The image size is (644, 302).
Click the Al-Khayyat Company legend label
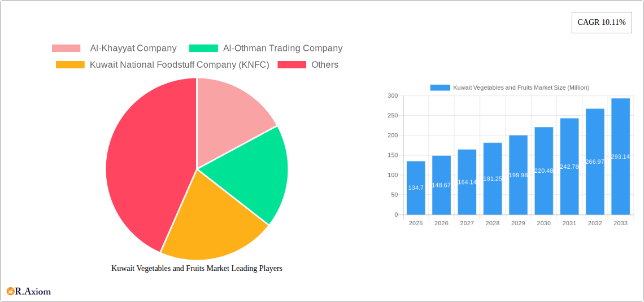coord(133,49)
